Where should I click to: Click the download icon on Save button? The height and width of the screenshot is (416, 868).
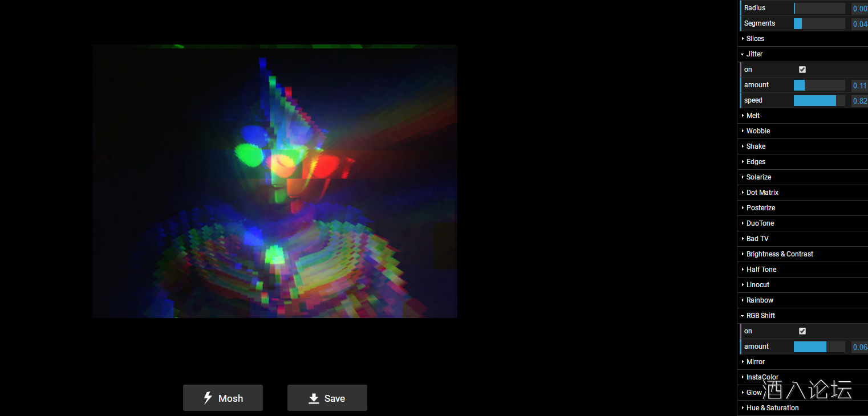(x=313, y=398)
